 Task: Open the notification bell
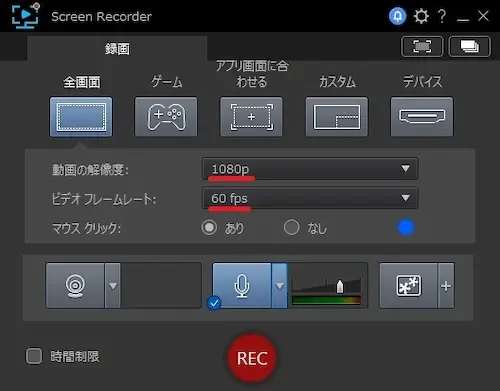pos(398,16)
